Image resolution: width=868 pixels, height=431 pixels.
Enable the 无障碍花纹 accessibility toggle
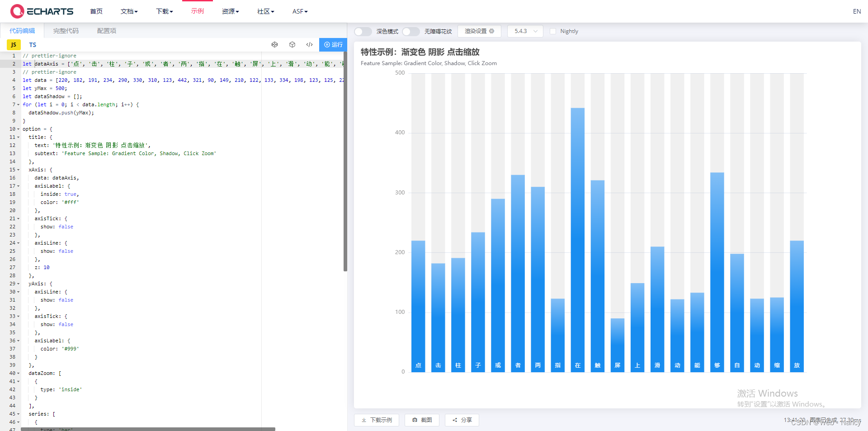click(x=410, y=31)
